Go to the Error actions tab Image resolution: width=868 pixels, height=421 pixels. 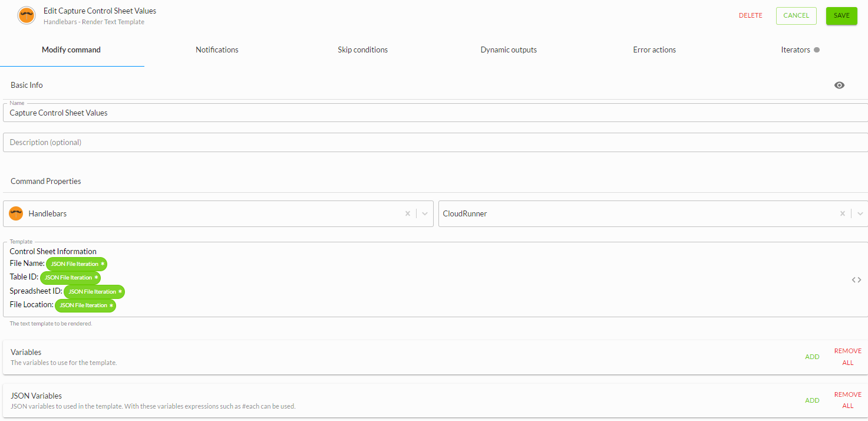[x=654, y=50]
